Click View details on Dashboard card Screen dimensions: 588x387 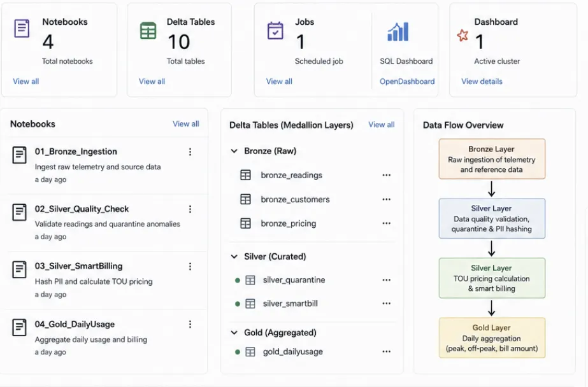click(x=482, y=81)
